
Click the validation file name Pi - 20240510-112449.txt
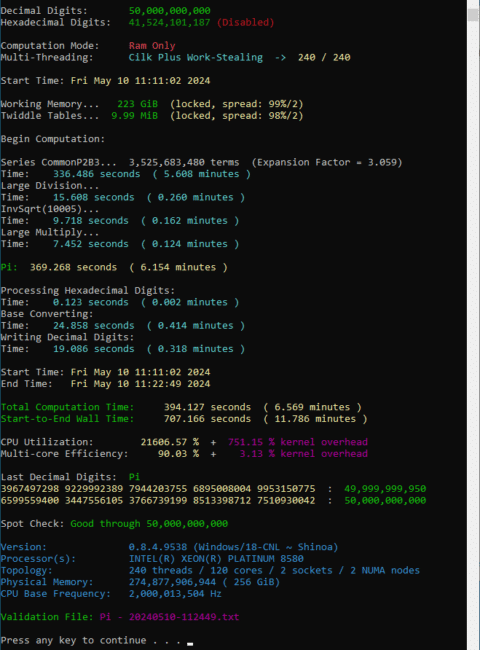click(170, 617)
